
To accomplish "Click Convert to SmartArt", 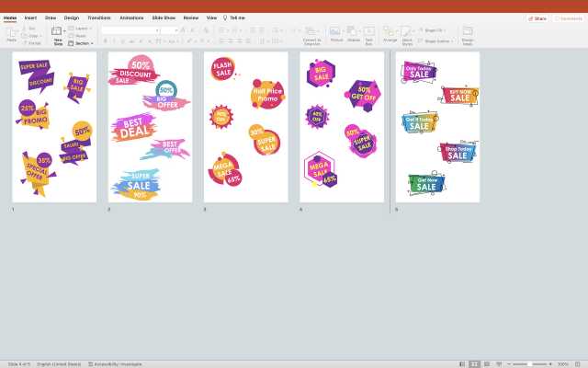I will (x=311, y=33).
